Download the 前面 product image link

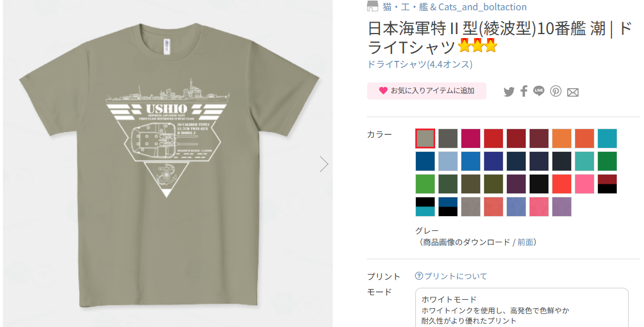(x=525, y=242)
